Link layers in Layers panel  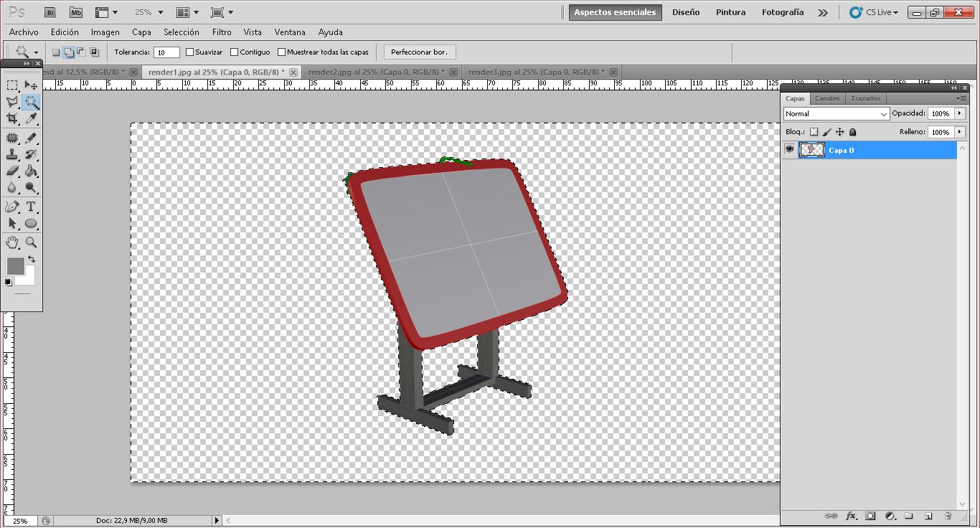pyautogui.click(x=831, y=516)
